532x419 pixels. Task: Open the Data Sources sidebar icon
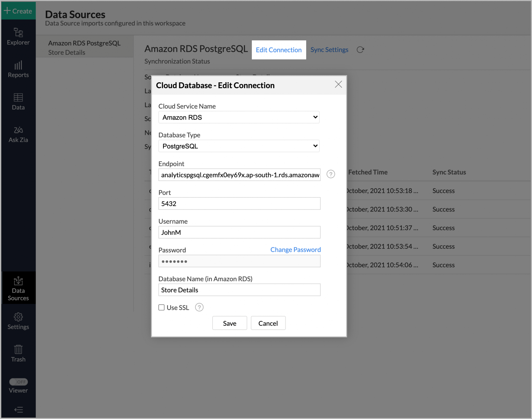tap(18, 289)
